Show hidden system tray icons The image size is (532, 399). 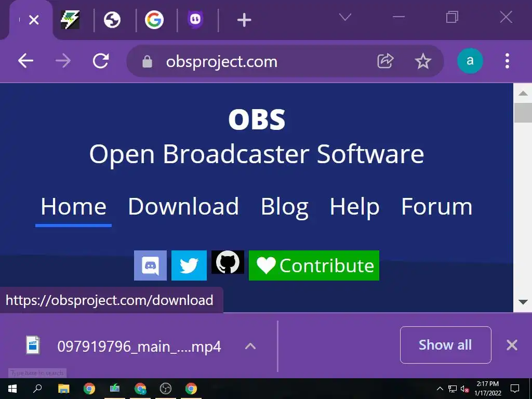point(440,389)
